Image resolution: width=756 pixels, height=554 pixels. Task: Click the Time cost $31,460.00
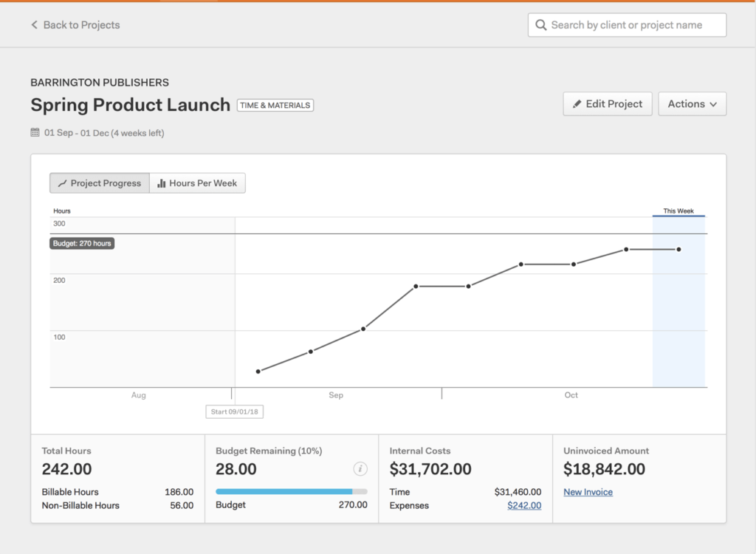pyautogui.click(x=518, y=492)
